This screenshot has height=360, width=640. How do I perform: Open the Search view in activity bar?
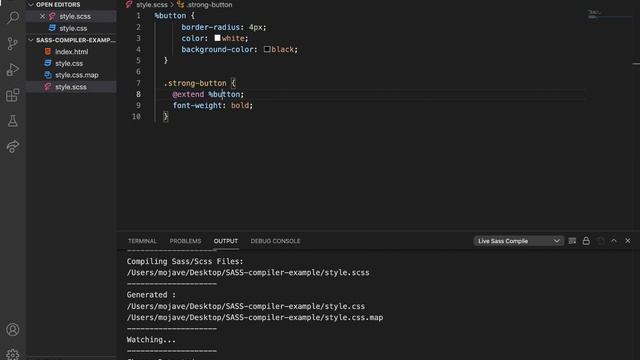click(13, 18)
